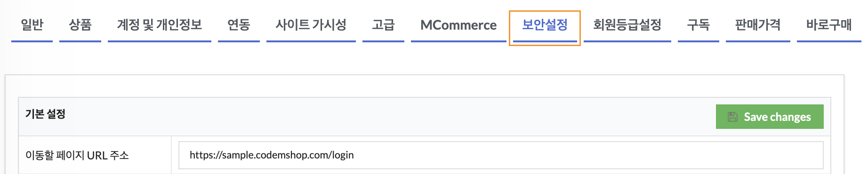Click the 이동할 페이지 URL 주소 label
This screenshot has height=174, width=868.
coord(77,155)
